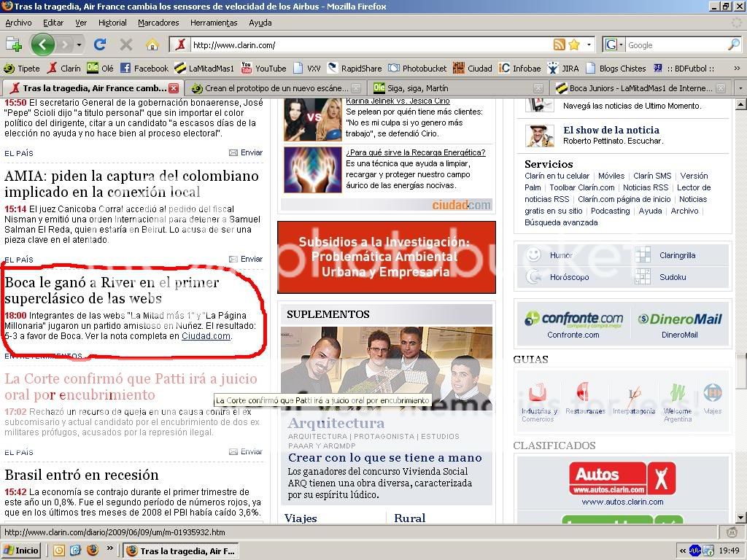Image resolution: width=747 pixels, height=560 pixels.
Task: Go to the Firefox home page icon
Action: [152, 44]
